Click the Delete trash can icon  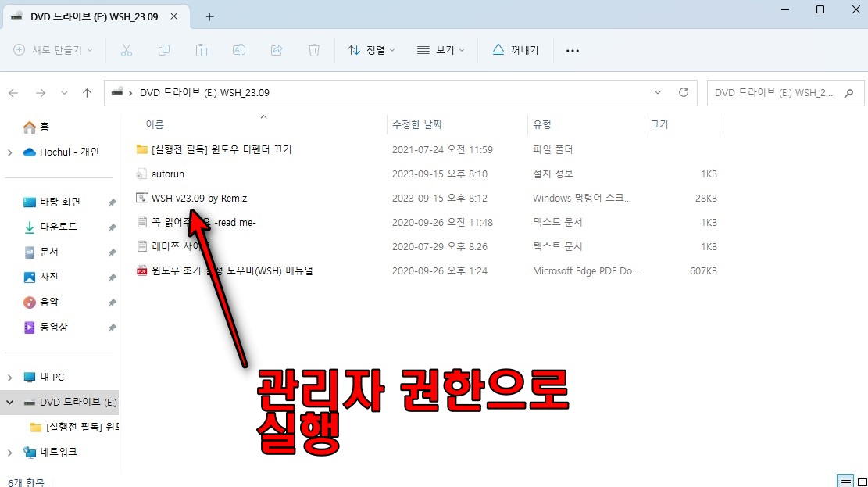click(x=314, y=50)
